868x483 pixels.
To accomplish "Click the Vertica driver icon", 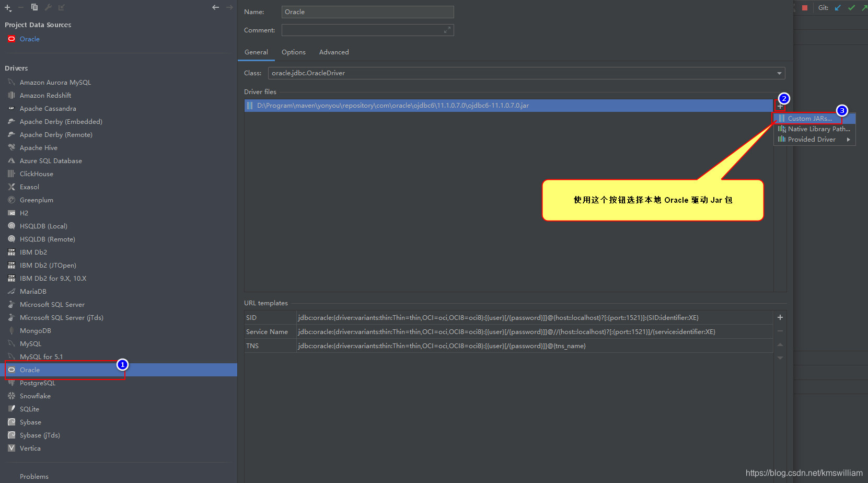I will coord(11,448).
